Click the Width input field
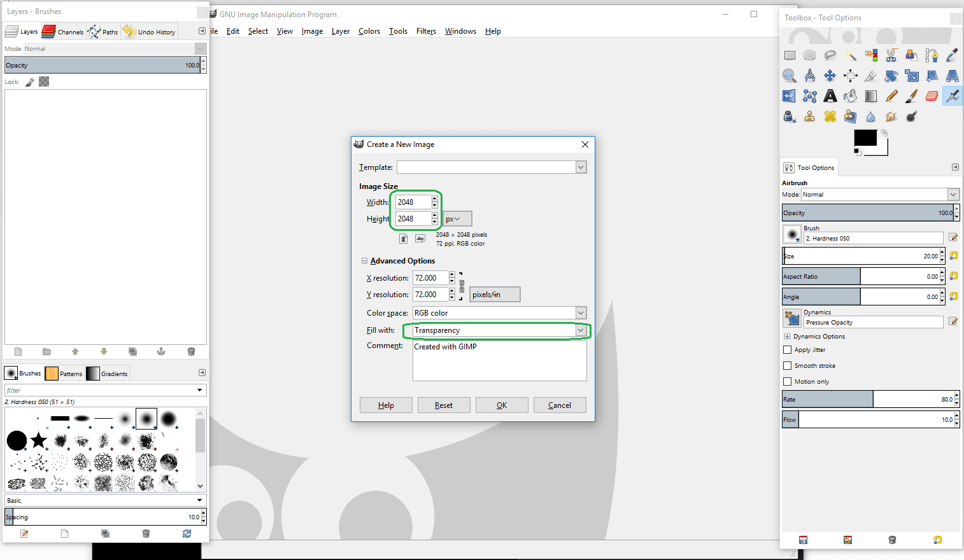This screenshot has height=560, width=964. tap(412, 202)
